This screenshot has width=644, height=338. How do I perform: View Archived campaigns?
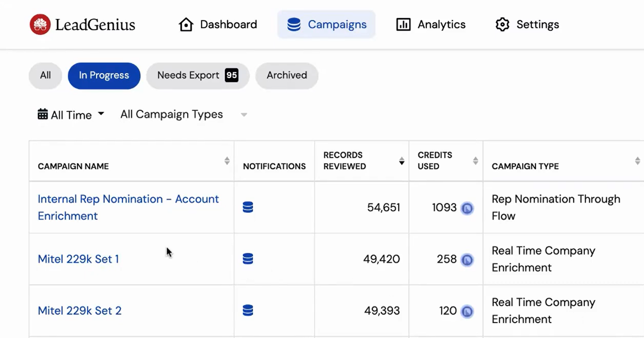point(287,76)
